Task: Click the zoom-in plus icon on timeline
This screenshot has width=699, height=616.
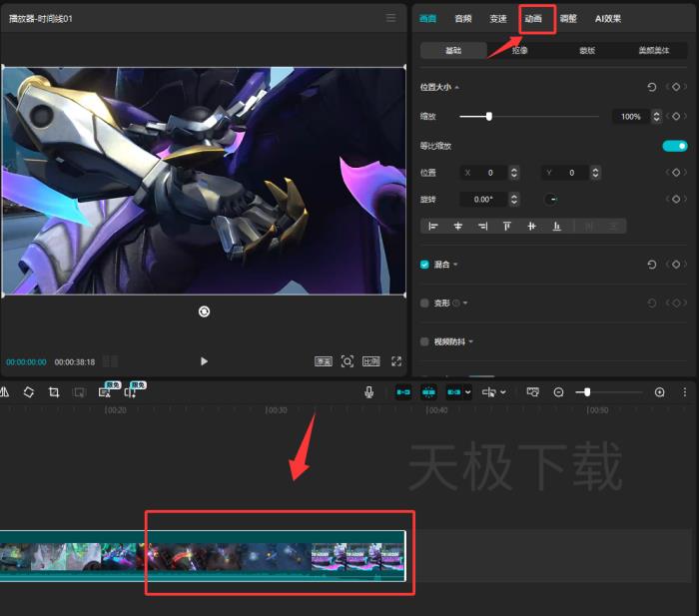Action: pos(659,392)
